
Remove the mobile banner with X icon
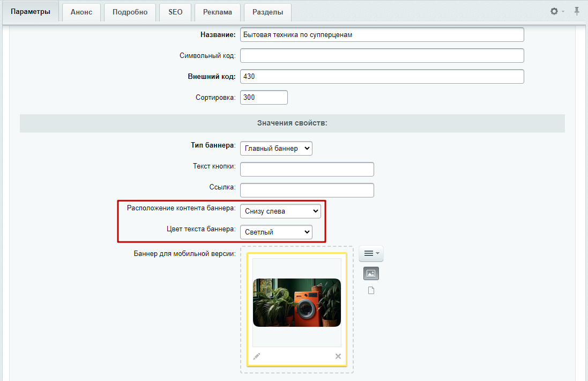pyautogui.click(x=338, y=356)
